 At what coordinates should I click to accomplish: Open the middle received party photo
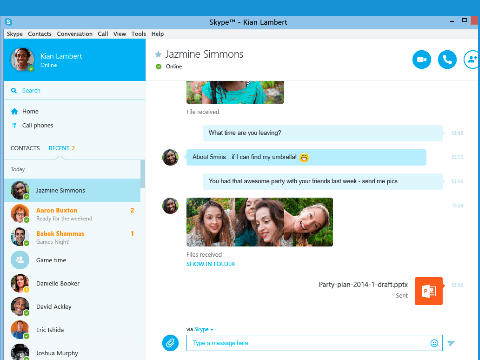259,222
